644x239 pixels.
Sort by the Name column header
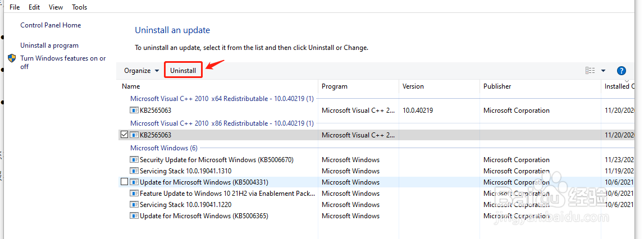click(x=131, y=86)
